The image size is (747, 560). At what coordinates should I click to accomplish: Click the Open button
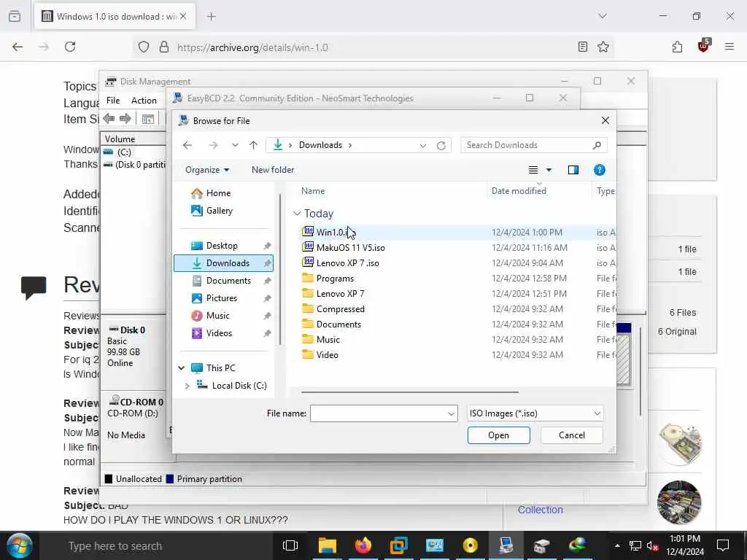tap(498, 435)
